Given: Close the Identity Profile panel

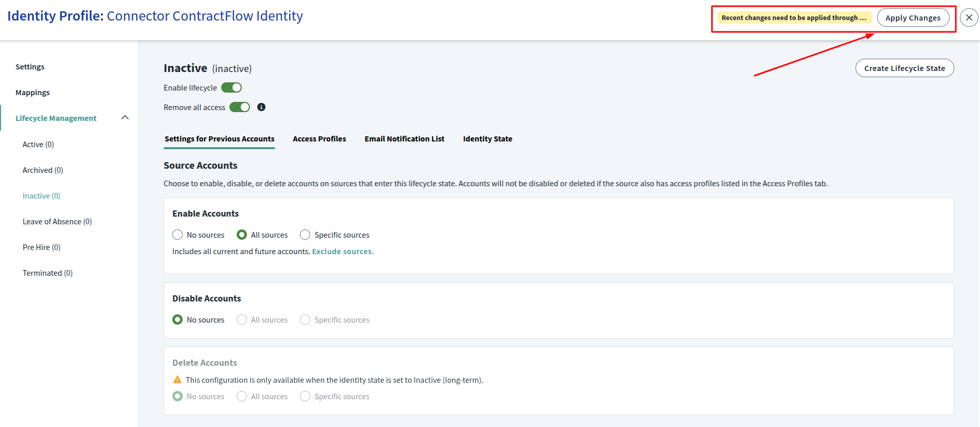Looking at the screenshot, I should point(969,17).
